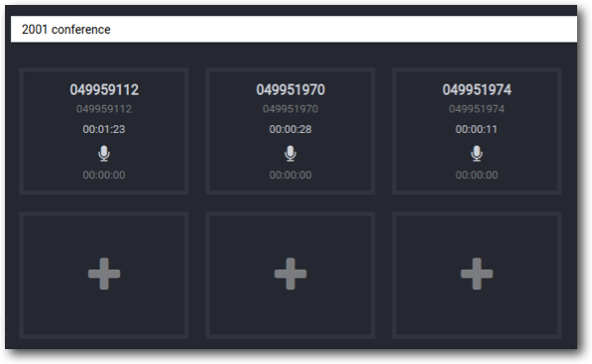Add participant via plus icon below 049951974

coord(476,274)
